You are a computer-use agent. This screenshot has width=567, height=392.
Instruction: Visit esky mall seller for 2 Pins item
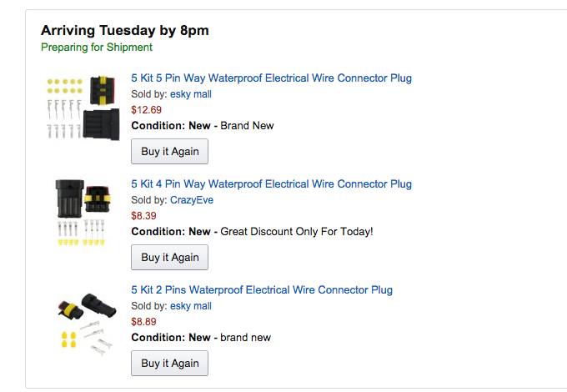click(191, 306)
